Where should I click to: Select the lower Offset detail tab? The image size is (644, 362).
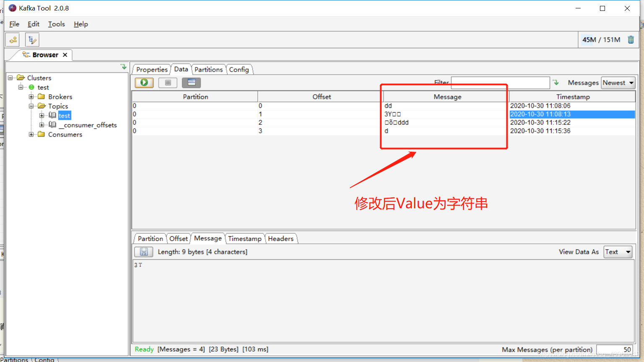[x=179, y=238]
